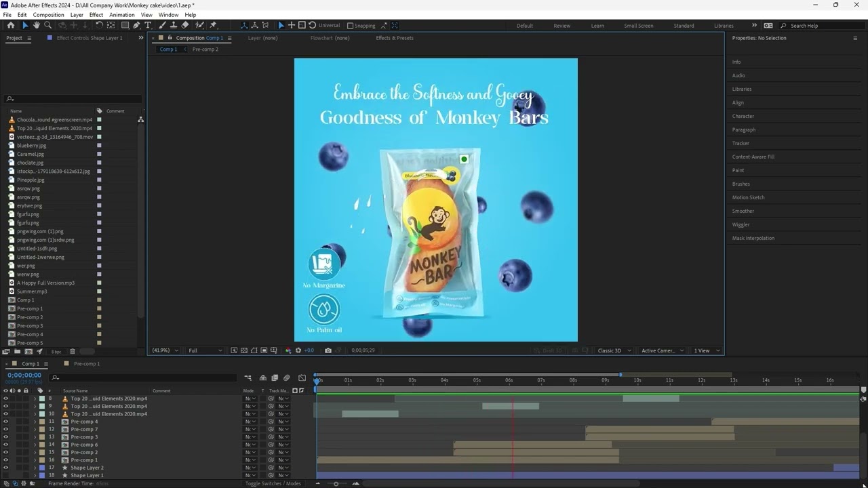868x488 pixels.
Task: Toggle visibility of Pre-comp 4 layer
Action: [5, 422]
